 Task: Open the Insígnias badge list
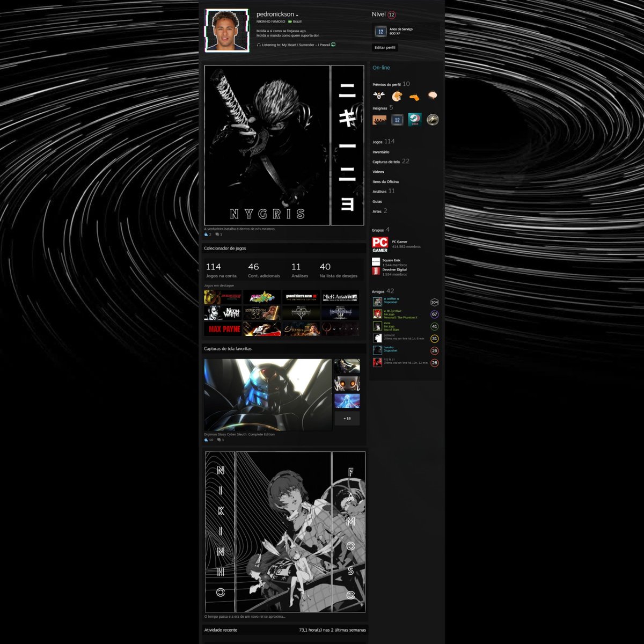[x=383, y=108]
